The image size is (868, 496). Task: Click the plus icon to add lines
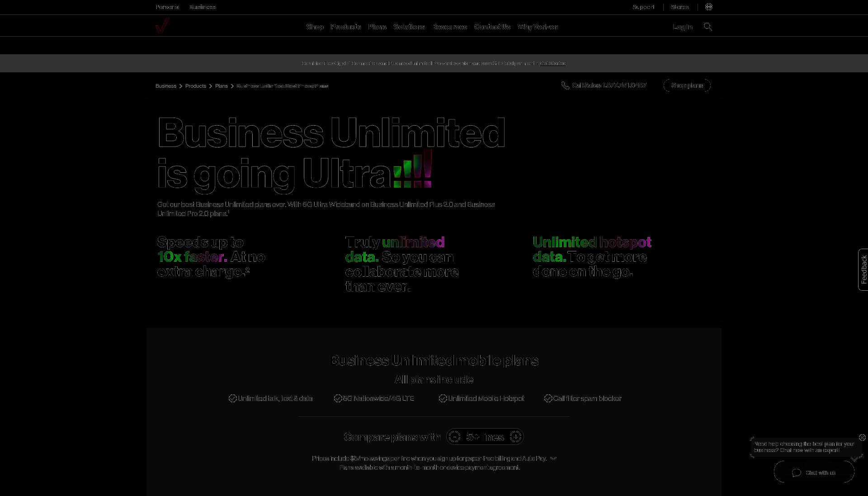tap(515, 437)
